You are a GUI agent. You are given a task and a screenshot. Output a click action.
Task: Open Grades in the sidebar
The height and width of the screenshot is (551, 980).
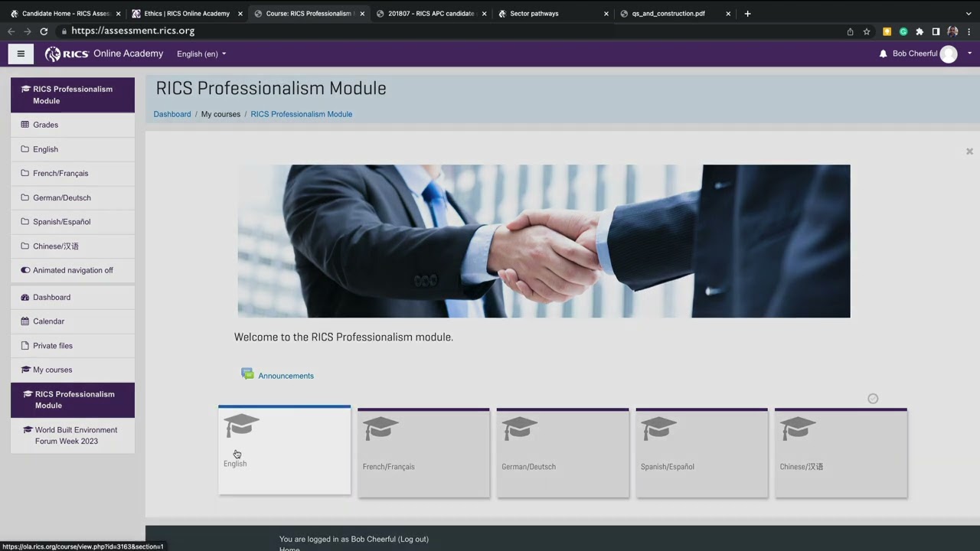tap(73, 125)
